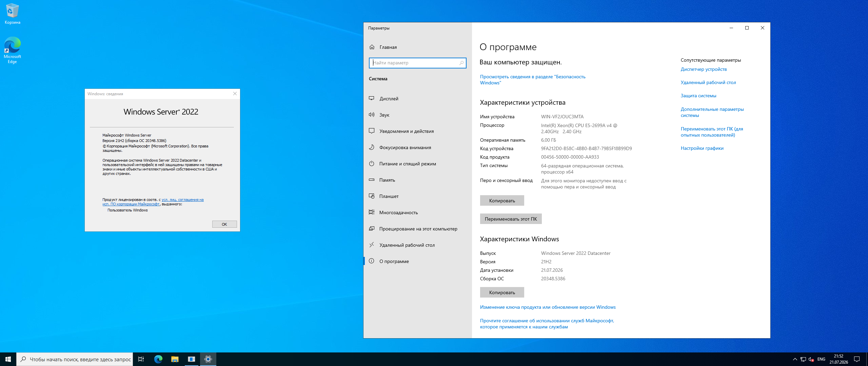Open Дополнительные параметры системы link

712,112
